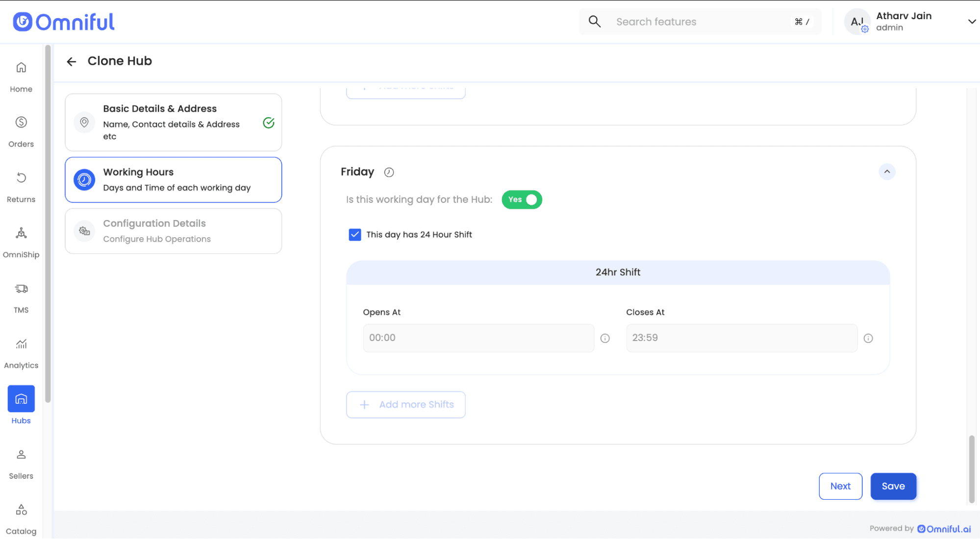Image resolution: width=980 pixels, height=539 pixels.
Task: Select the Working Hours step
Action: tap(173, 180)
